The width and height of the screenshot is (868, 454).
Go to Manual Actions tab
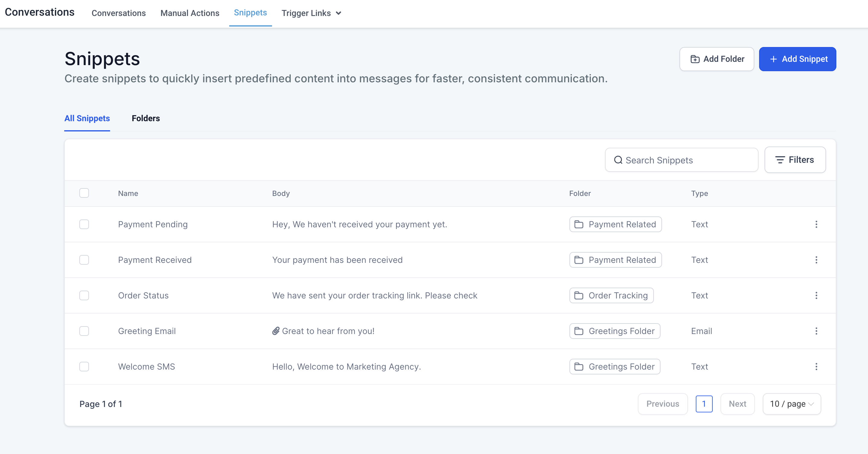(x=190, y=13)
